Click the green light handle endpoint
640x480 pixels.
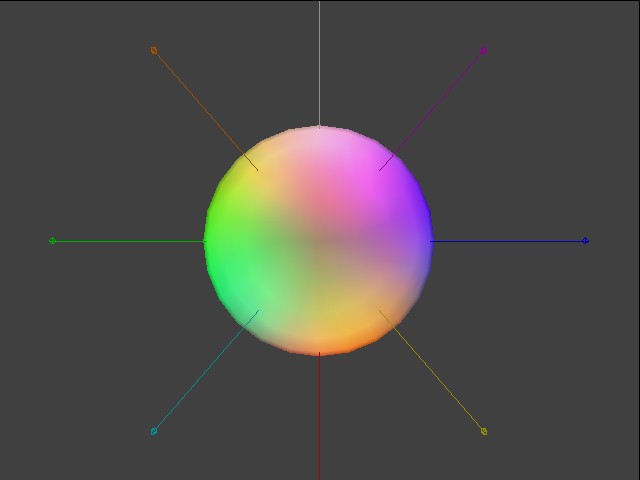coord(53,241)
